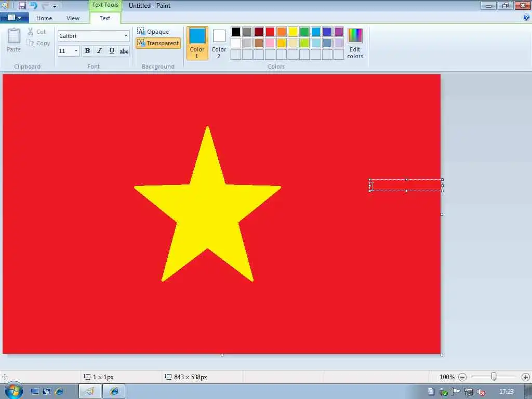Pick the gold color swatch

coord(282,43)
